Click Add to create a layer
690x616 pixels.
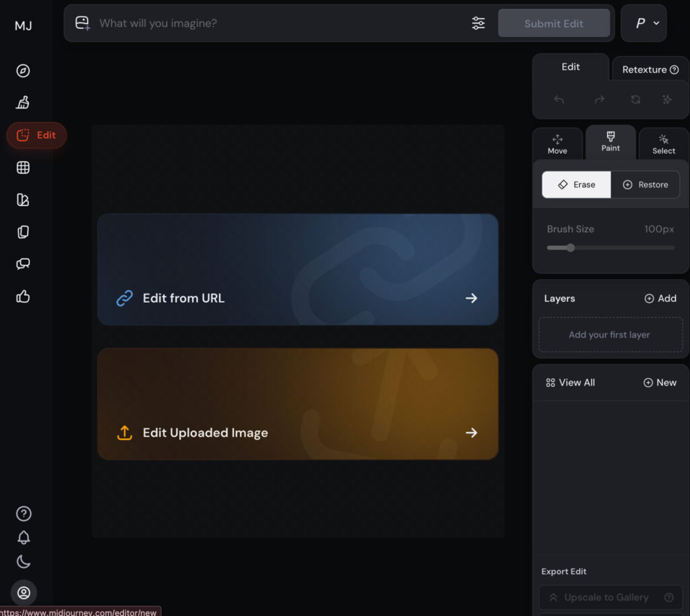660,299
